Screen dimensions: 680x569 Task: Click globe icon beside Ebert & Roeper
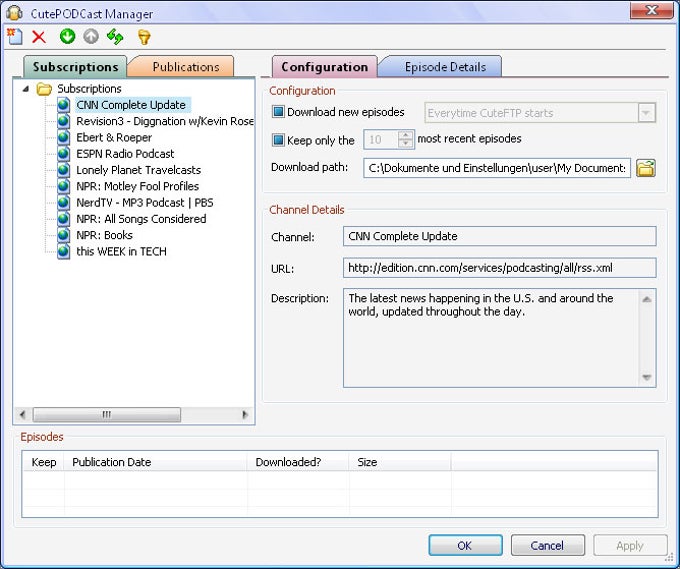63,137
